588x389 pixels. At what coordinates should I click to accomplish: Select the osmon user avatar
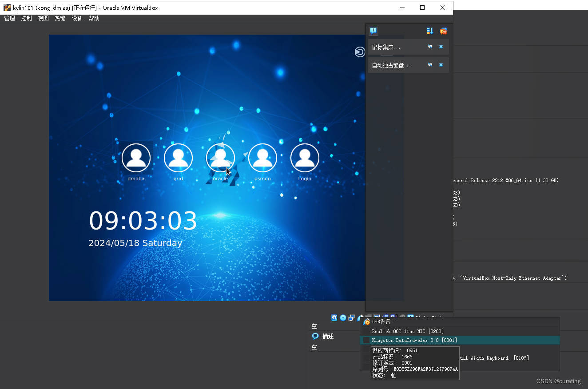click(x=262, y=158)
